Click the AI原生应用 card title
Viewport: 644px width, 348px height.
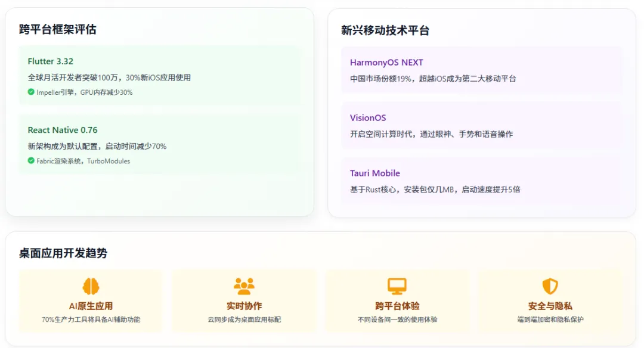[x=91, y=306]
